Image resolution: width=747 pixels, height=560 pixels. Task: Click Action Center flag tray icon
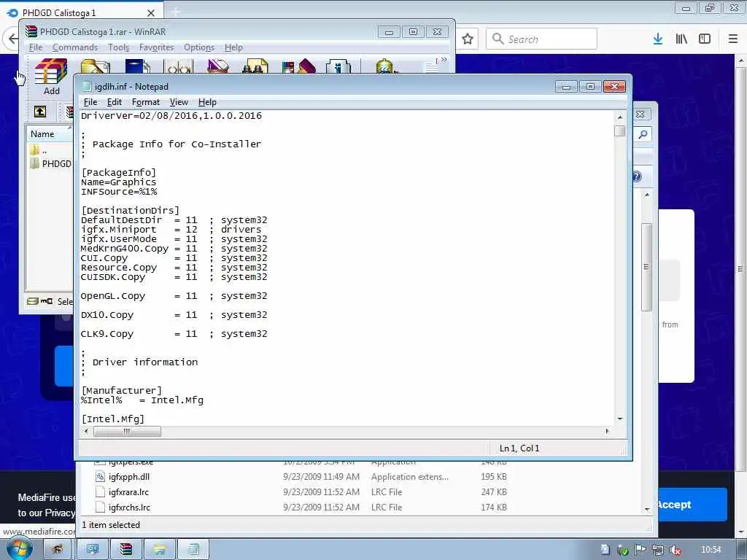(x=640, y=550)
